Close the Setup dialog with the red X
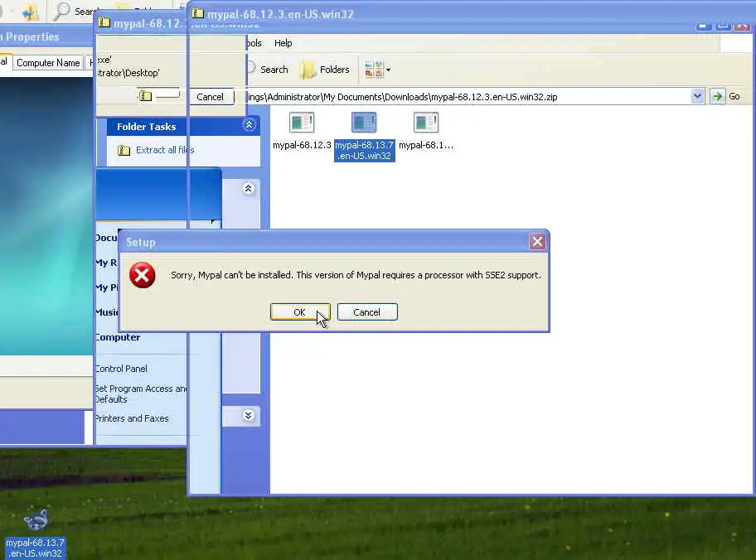This screenshot has width=756, height=560. [537, 242]
